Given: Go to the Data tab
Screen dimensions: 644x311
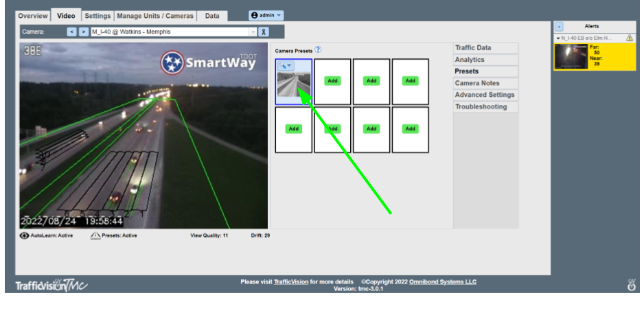Looking at the screenshot, I should 212,16.
